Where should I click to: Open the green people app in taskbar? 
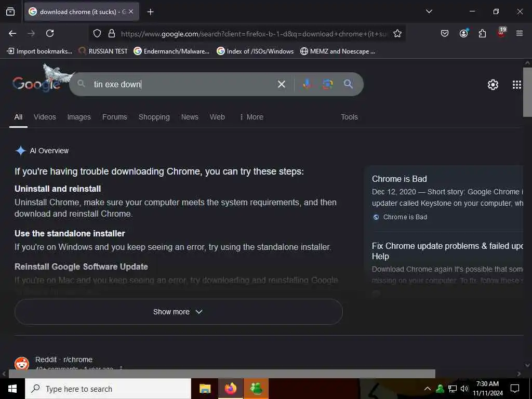pyautogui.click(x=256, y=389)
